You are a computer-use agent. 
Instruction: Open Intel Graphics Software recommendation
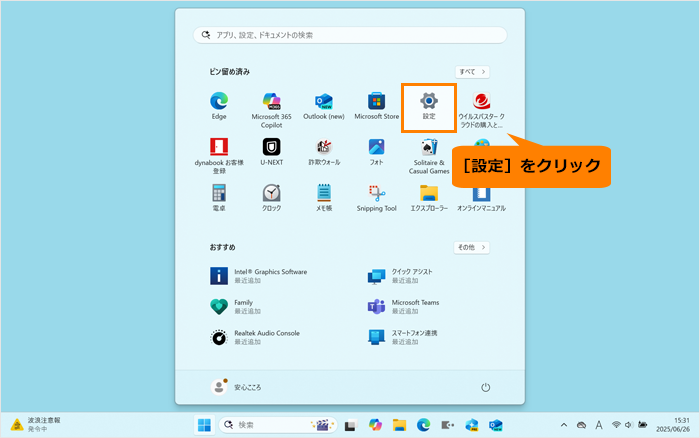259,275
